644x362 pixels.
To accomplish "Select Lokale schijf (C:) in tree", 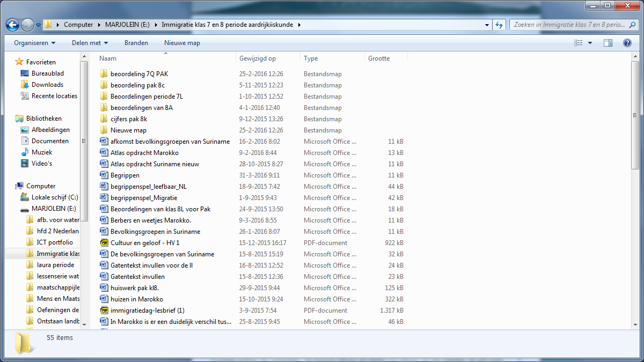I will point(54,197).
